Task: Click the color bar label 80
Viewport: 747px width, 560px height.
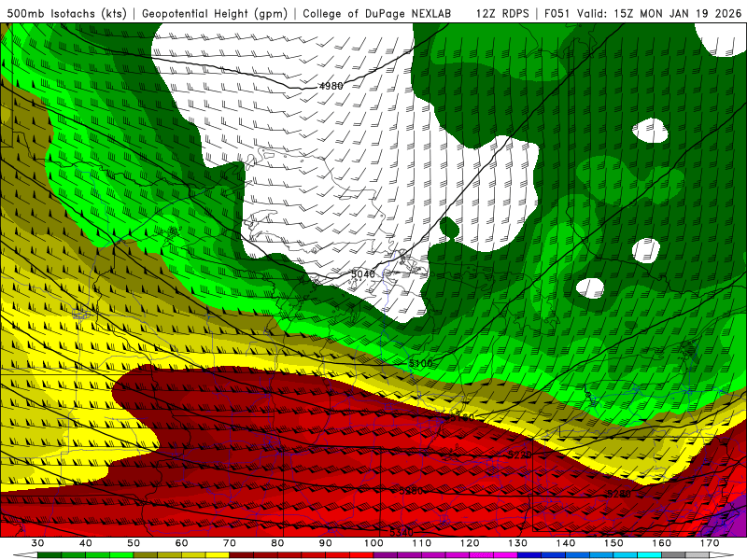Action: [277, 543]
